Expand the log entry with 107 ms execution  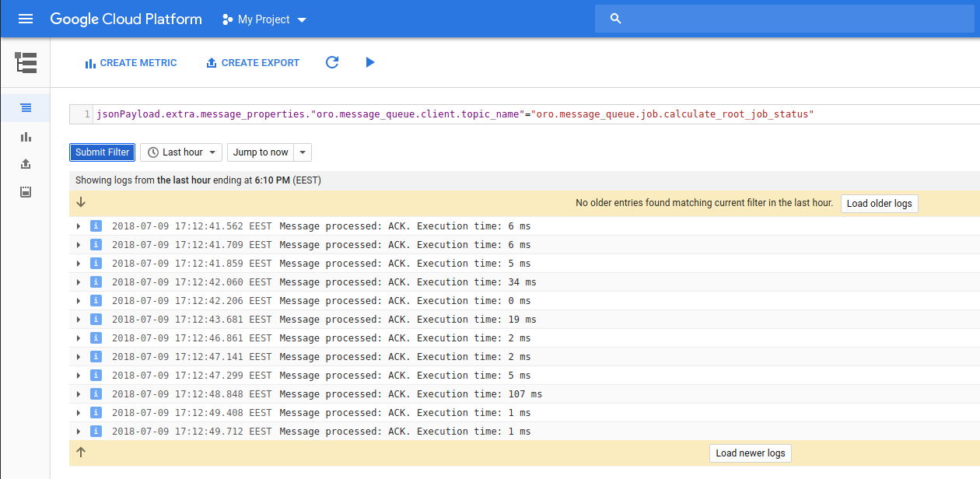(x=79, y=394)
